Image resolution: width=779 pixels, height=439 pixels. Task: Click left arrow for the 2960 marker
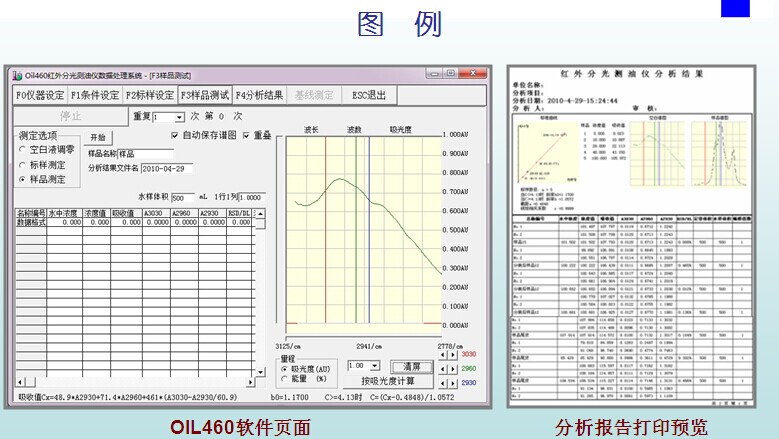click(x=443, y=369)
